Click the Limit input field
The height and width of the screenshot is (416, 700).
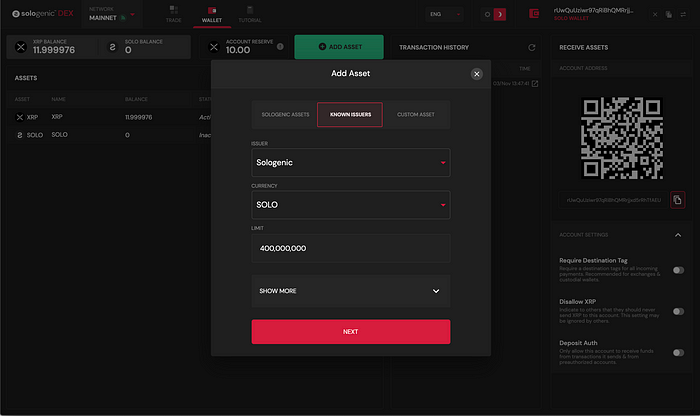(x=351, y=248)
